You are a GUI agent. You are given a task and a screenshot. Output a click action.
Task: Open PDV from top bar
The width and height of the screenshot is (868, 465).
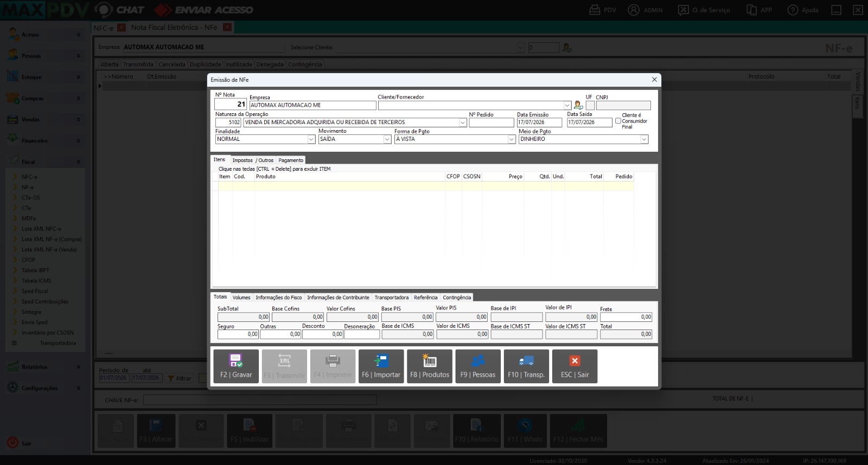(x=603, y=10)
